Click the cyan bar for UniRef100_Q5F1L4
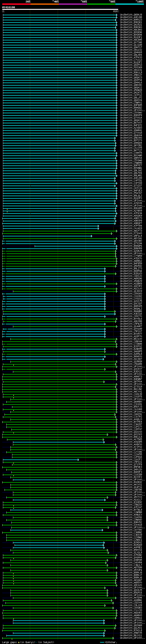 coord(47,236)
